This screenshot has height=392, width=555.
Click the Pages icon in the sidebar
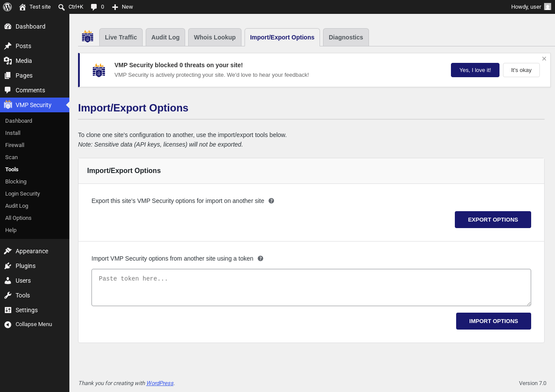pos(8,75)
